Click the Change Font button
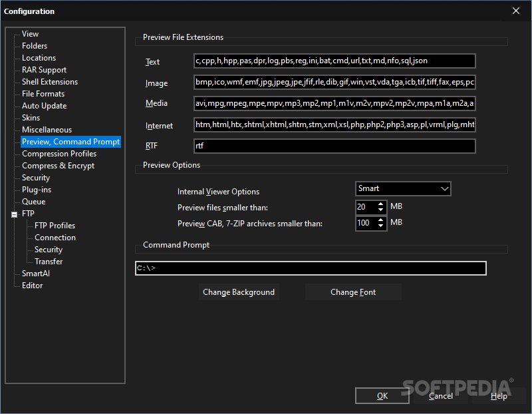The width and height of the screenshot is (532, 414). coord(353,292)
